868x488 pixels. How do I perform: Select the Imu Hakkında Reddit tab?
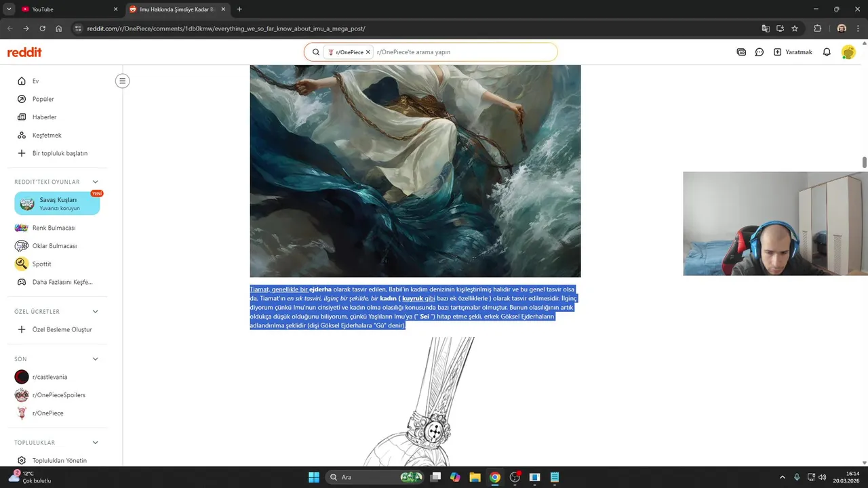[178, 9]
